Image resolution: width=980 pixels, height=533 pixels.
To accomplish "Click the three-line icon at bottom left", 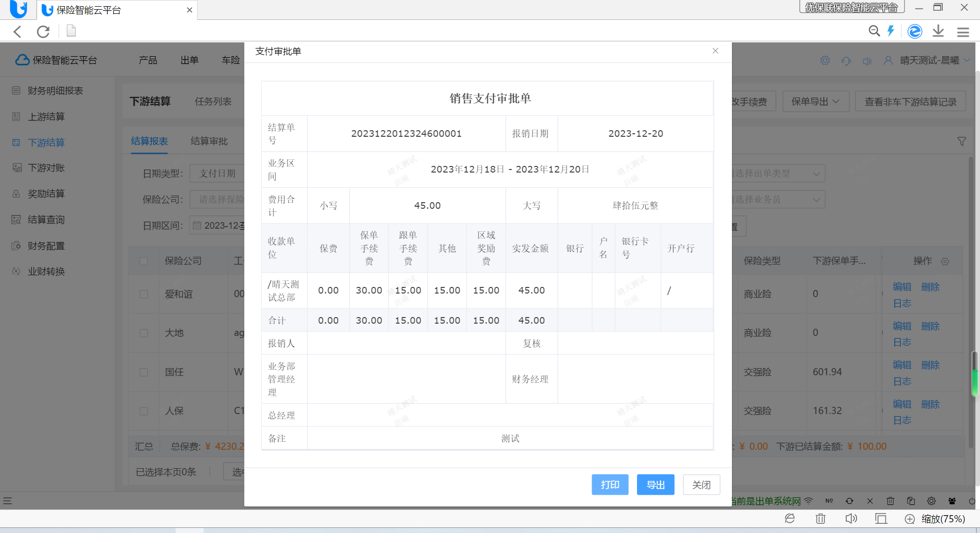I will click(x=7, y=501).
